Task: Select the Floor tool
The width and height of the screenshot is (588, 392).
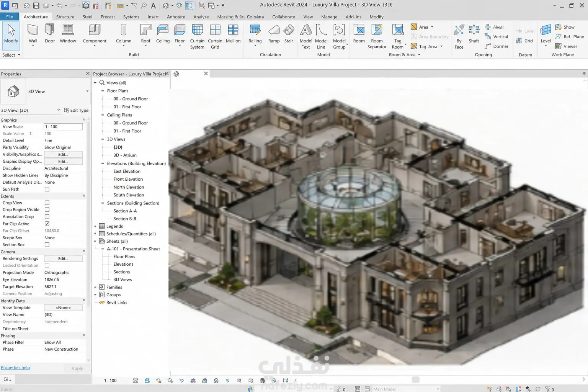Action: coord(180,34)
